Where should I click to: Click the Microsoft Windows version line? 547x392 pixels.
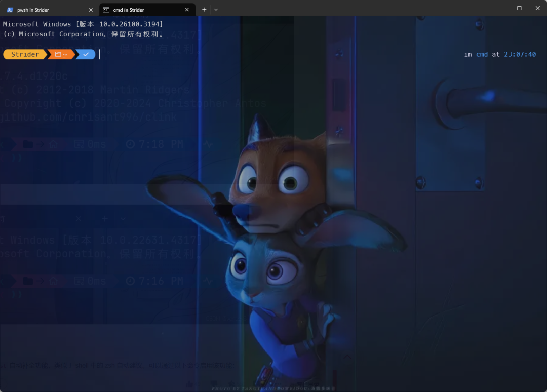83,24
